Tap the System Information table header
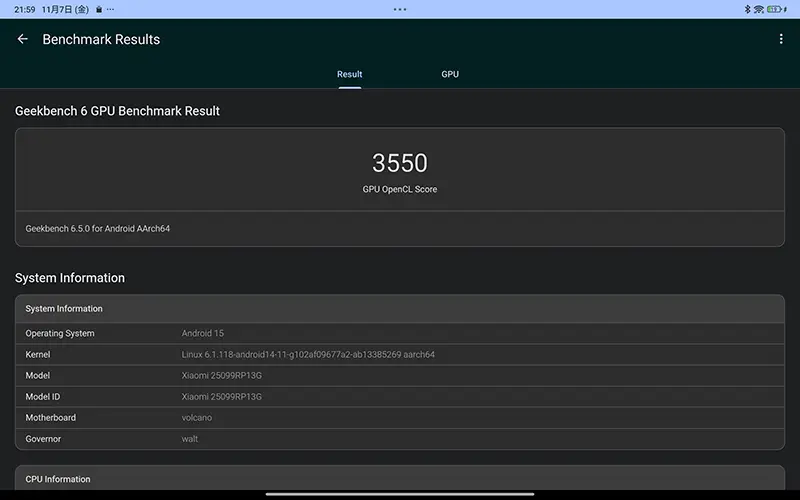Screen dimensions: 800x500 399,309
